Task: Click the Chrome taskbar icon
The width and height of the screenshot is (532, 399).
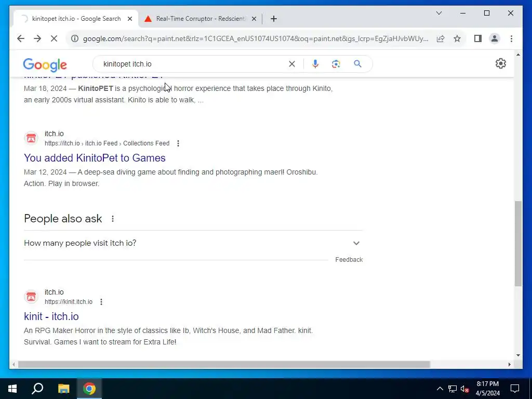Action: coord(89,389)
